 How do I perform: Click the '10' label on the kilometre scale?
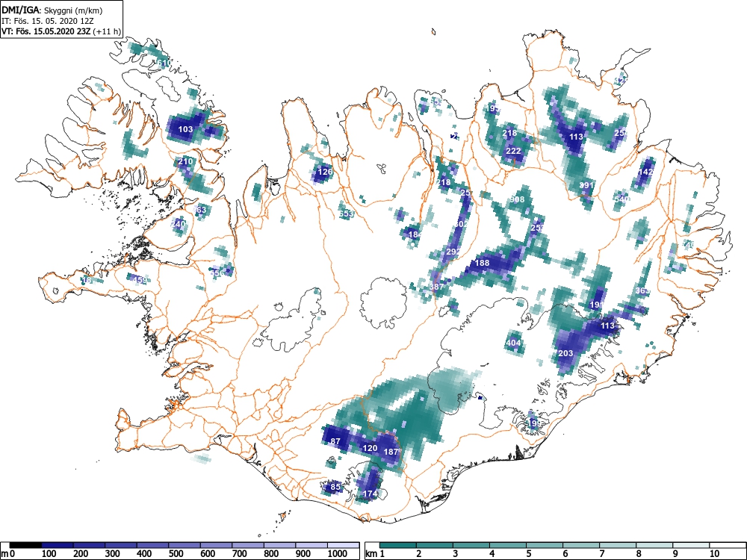[714, 554]
